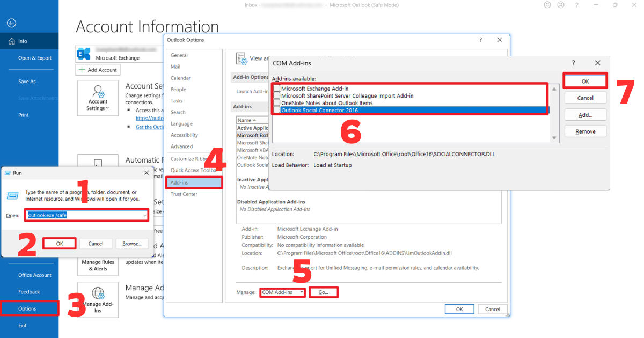The image size is (644, 338).
Task: Switch to Accessibility category in Outlook Options
Action: (194, 135)
